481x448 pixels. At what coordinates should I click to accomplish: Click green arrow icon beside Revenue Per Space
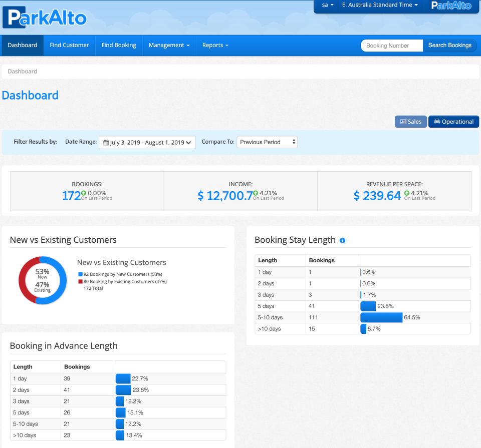pyautogui.click(x=407, y=193)
